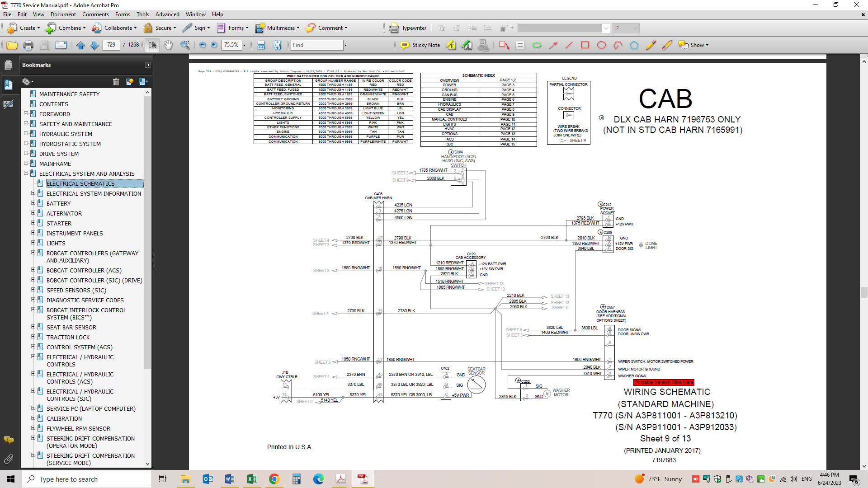Image resolution: width=868 pixels, height=488 pixels.
Task: Open Google Chrome from taskbar
Action: [x=274, y=479]
